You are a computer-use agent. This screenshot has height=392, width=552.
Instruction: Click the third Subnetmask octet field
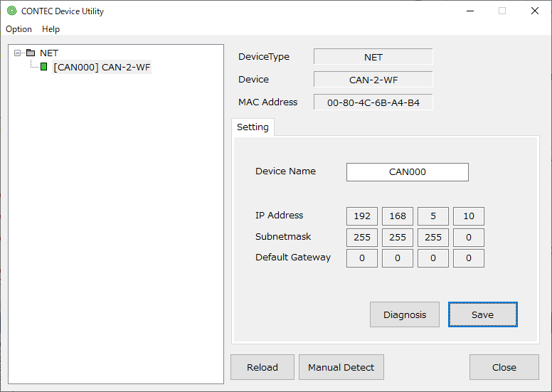pyautogui.click(x=432, y=238)
